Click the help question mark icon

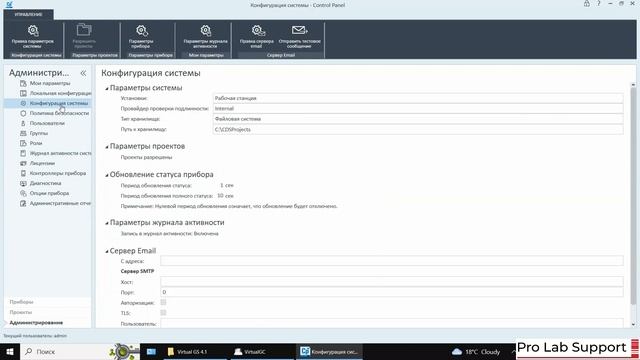(x=598, y=4)
